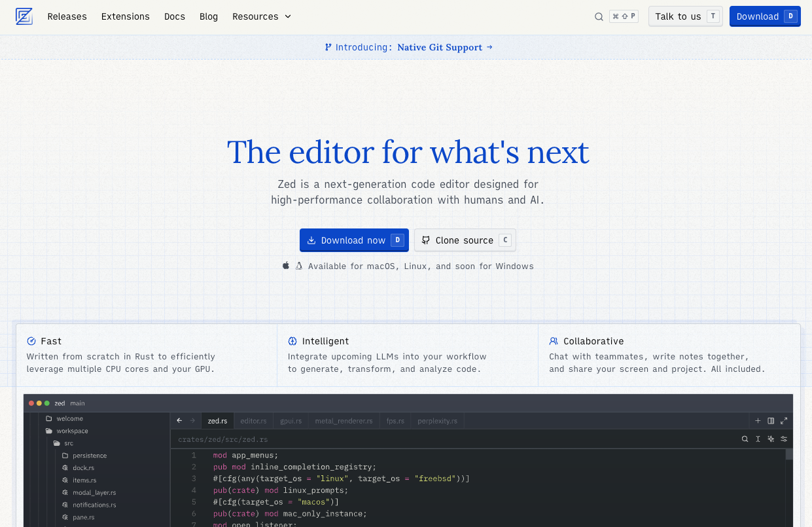Click the folder icon beside persistence
Image resolution: width=812 pixels, height=527 pixels.
(x=65, y=456)
